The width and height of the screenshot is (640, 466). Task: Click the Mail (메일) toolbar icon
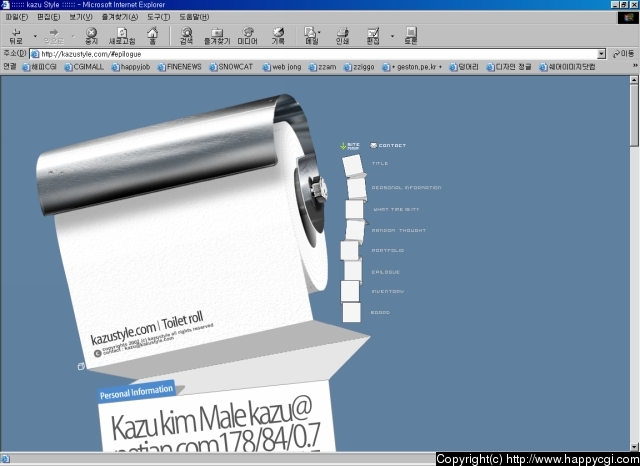click(311, 36)
